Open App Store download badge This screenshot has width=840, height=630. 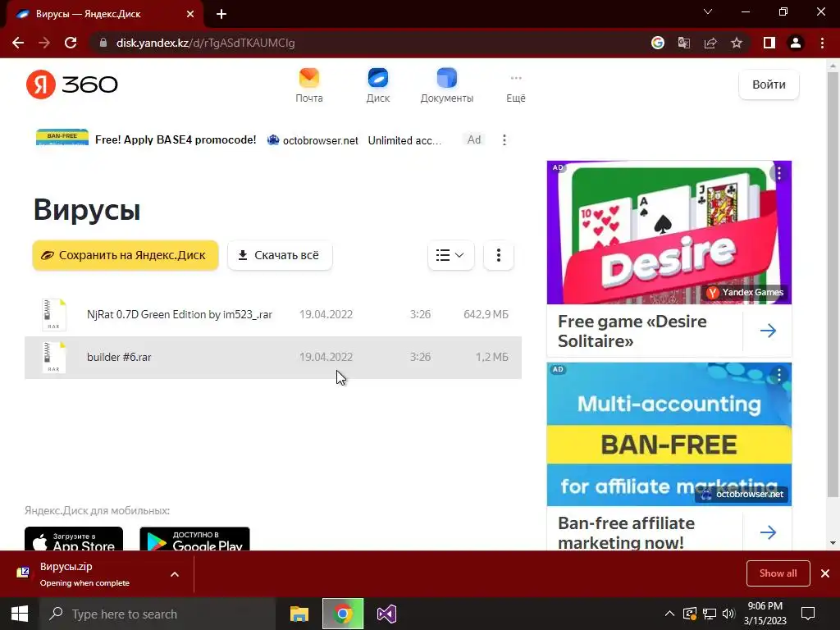pos(74,539)
